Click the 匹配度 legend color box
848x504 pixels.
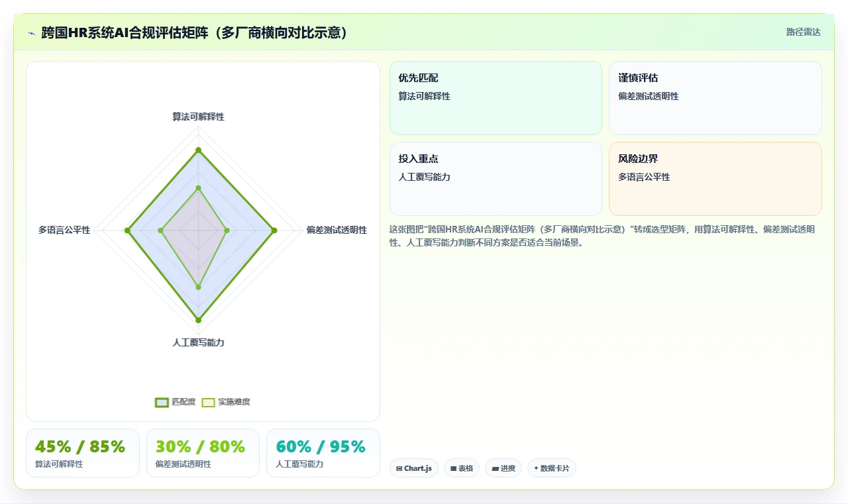point(162,402)
